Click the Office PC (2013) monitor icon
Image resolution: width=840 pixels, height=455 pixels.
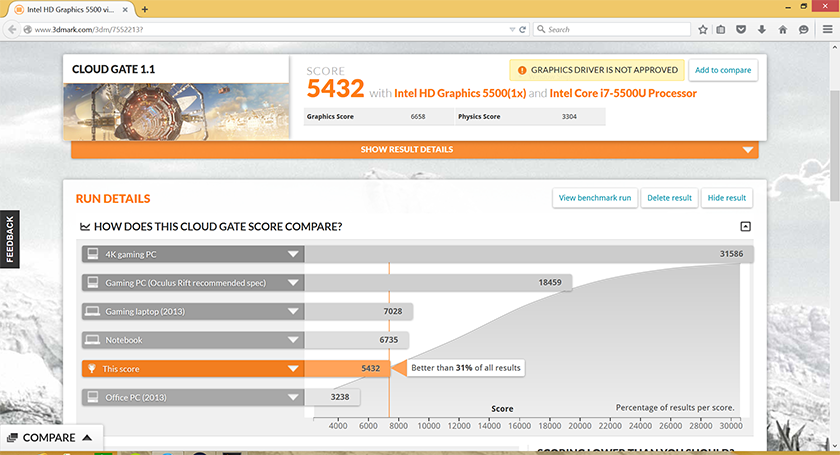93,397
